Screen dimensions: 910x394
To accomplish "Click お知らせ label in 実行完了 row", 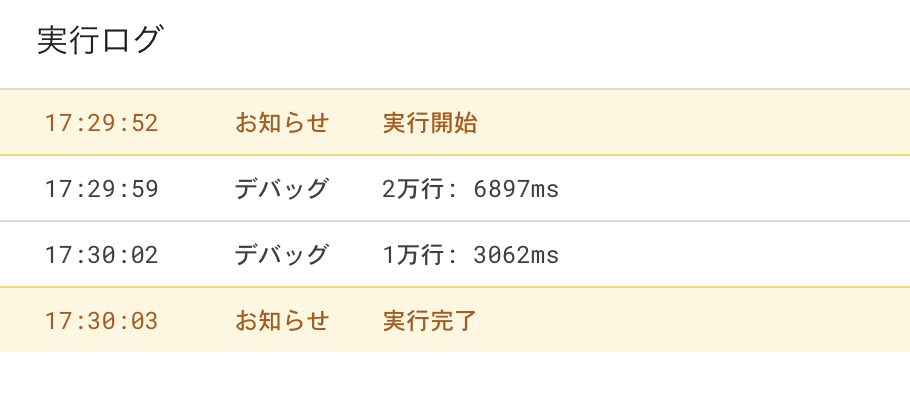I will tap(282, 321).
